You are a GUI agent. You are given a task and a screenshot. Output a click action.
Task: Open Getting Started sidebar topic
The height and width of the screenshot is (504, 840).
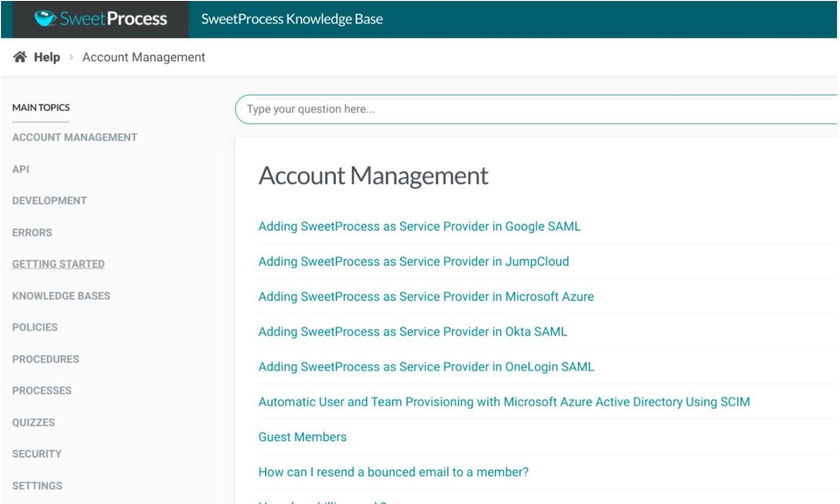click(x=58, y=264)
